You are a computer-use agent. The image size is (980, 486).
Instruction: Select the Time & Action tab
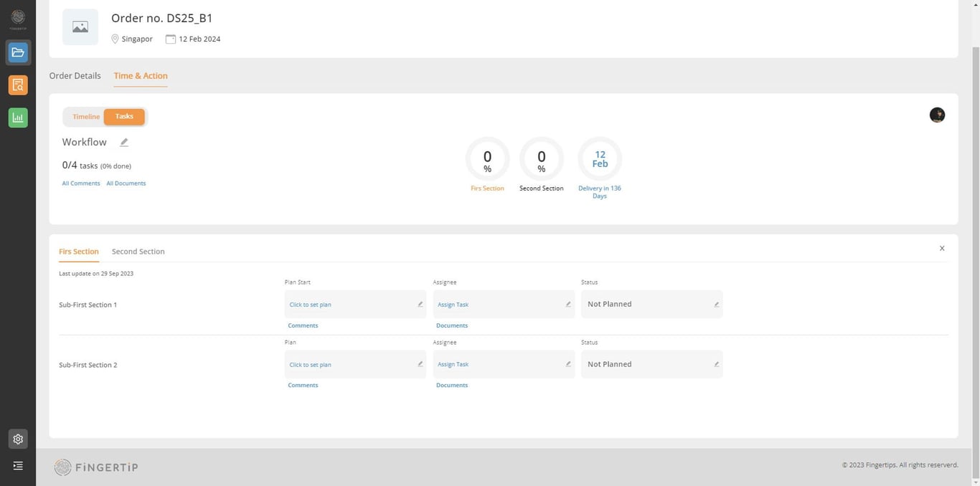(x=141, y=75)
